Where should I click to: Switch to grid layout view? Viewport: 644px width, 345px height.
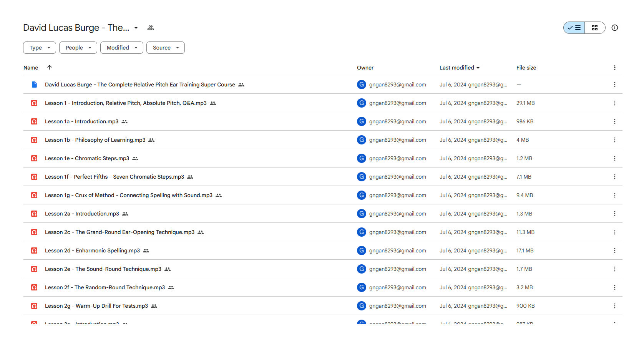[x=595, y=28]
